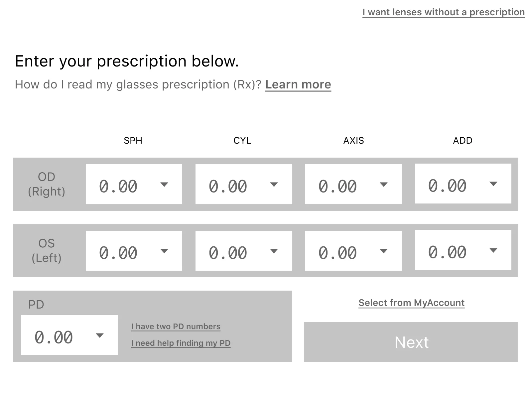Open the SPH dropdown for OS left eye
The image size is (532, 399).
(165, 250)
